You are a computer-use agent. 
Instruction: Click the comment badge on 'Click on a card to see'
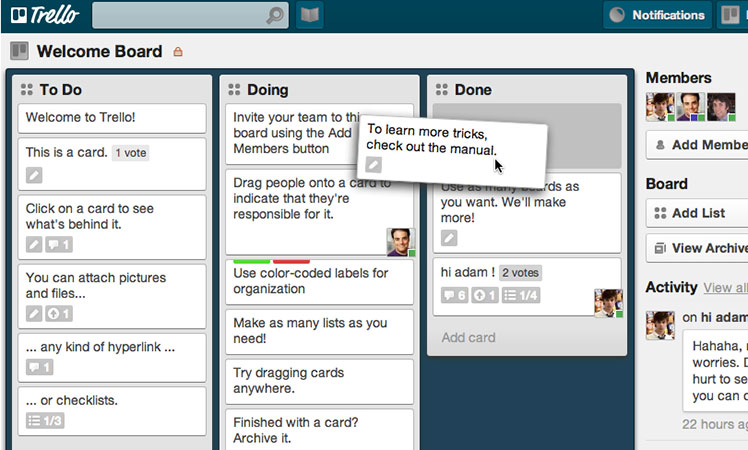(59, 245)
